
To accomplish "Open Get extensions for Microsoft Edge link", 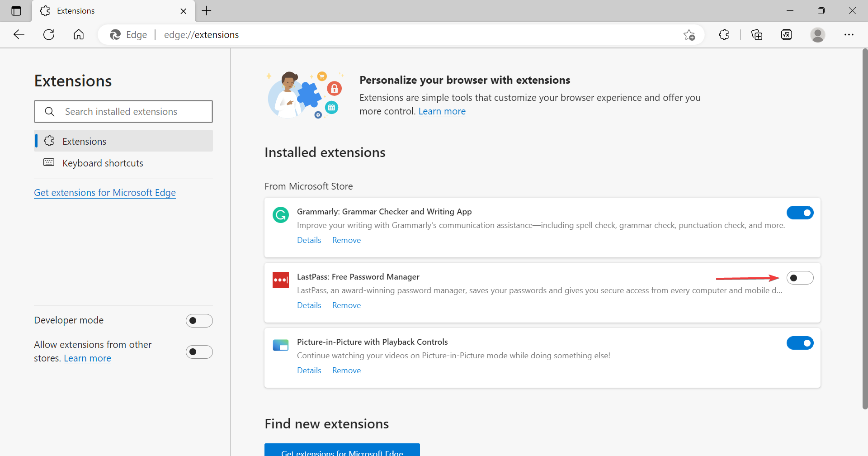I will coord(105,192).
